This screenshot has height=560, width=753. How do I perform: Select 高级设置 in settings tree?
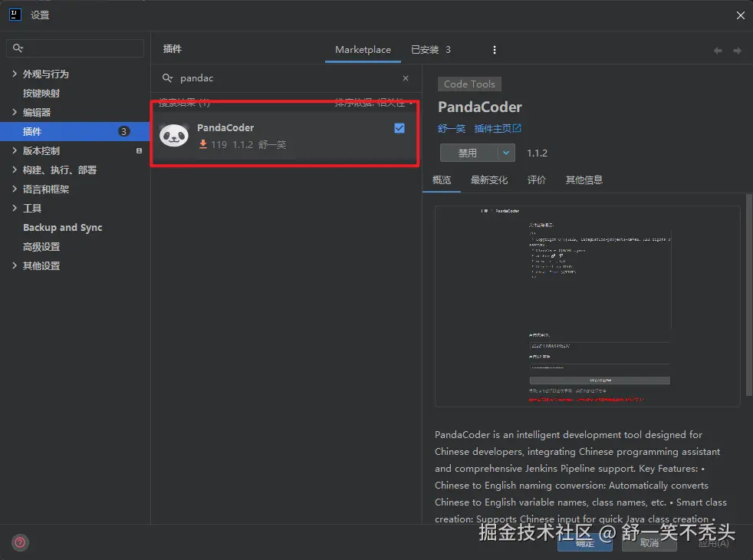[41, 246]
